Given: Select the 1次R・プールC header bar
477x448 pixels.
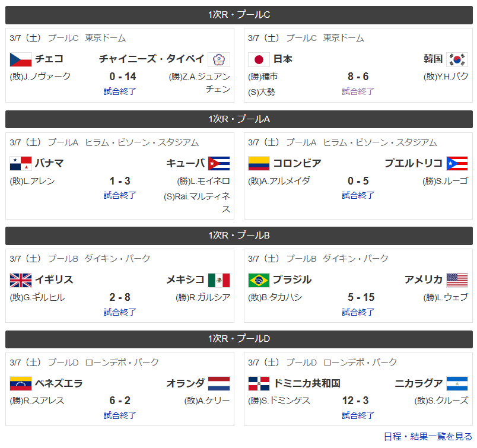Looking at the screenshot, I should 239,15.
